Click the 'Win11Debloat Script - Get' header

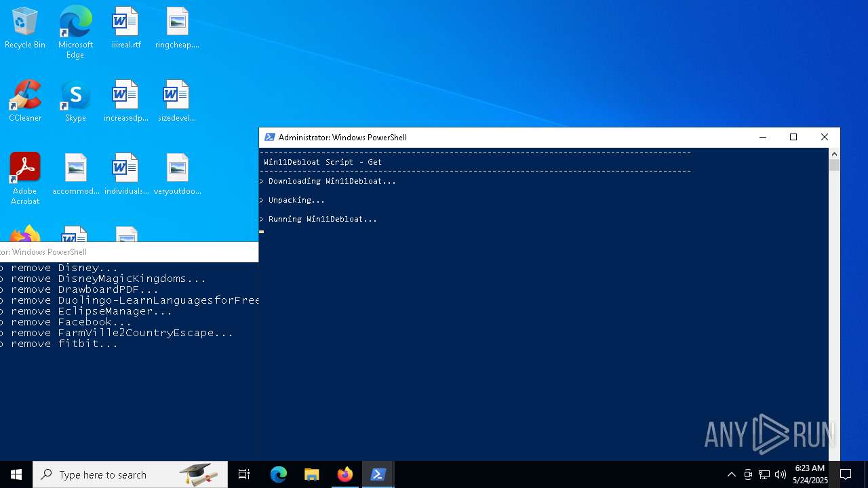(323, 162)
